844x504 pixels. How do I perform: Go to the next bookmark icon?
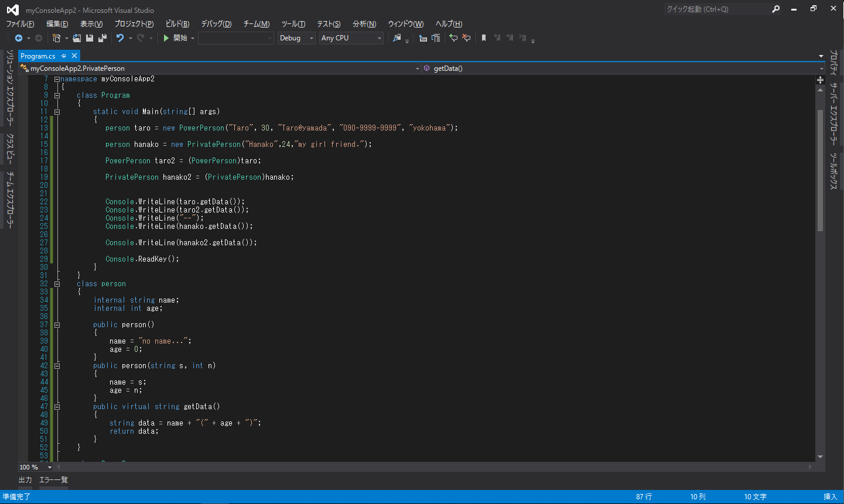510,38
